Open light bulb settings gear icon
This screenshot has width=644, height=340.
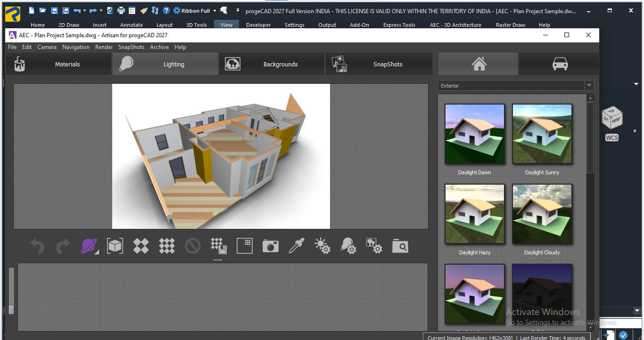[x=348, y=246]
